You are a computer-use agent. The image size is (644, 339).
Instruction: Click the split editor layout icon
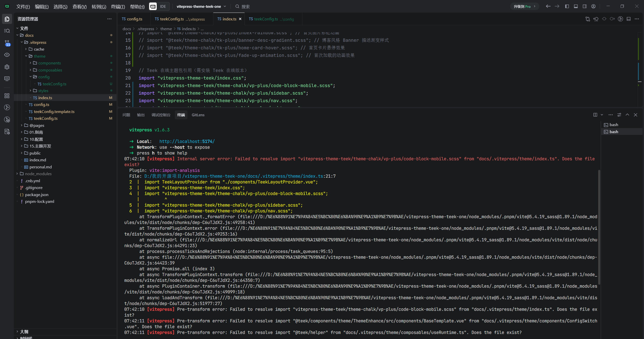(628, 19)
